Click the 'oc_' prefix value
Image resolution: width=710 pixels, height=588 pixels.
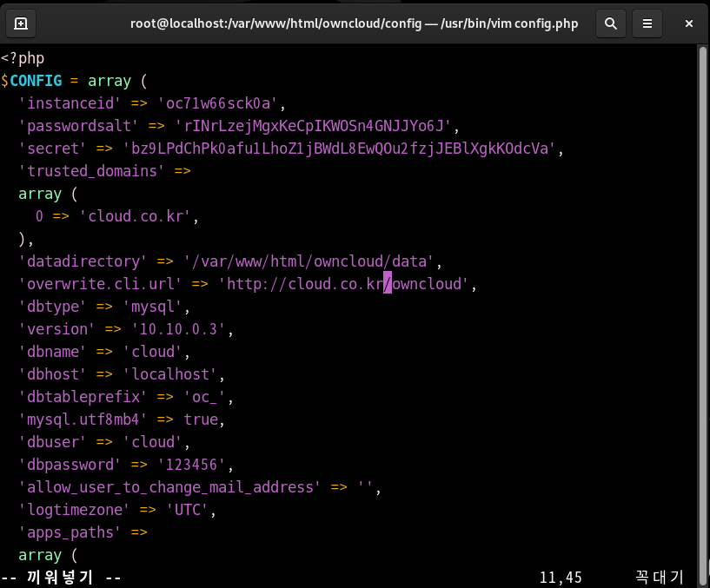click(x=205, y=397)
